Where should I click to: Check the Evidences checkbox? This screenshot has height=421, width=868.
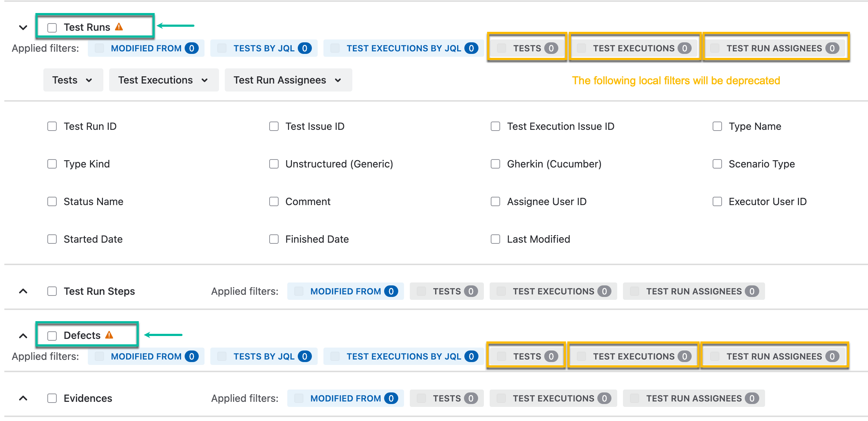[x=52, y=398]
